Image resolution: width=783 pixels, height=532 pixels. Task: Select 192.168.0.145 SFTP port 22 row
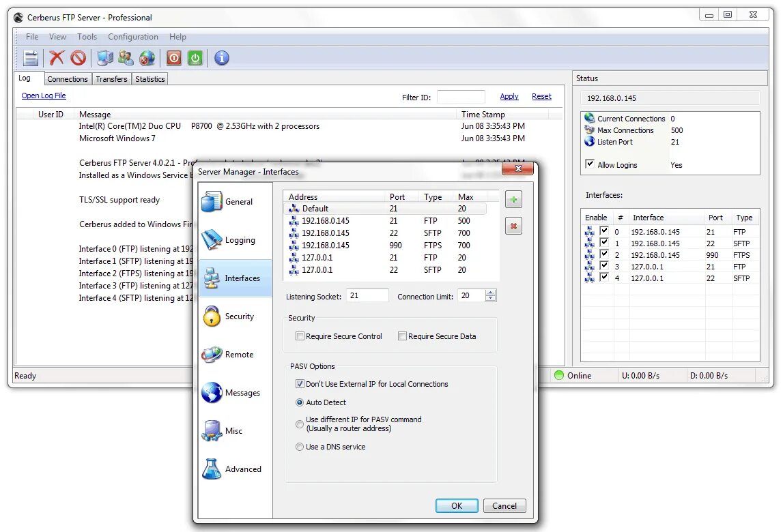(385, 233)
